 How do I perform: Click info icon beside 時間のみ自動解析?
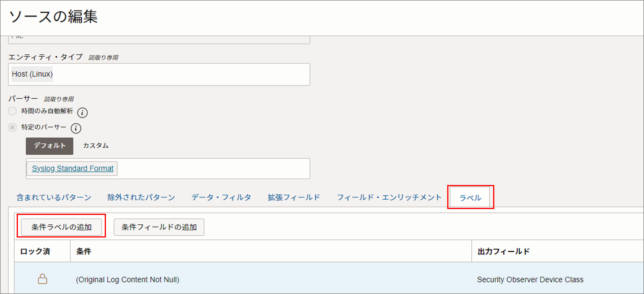click(x=82, y=113)
